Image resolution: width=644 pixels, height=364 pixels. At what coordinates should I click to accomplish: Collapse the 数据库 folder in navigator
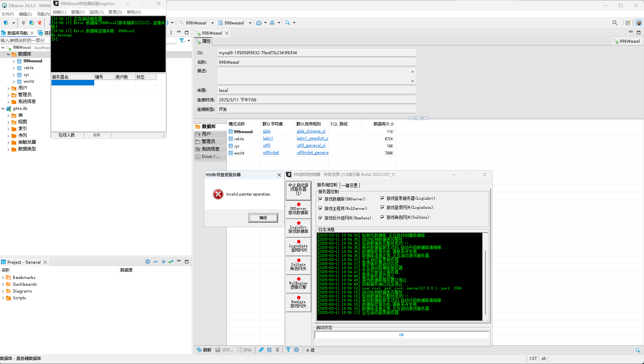(8, 54)
